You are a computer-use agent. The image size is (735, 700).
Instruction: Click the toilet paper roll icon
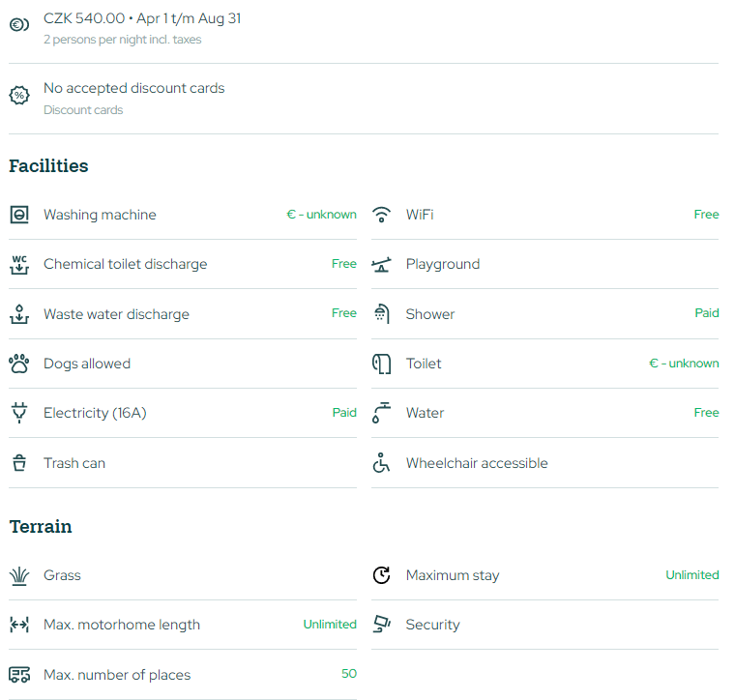(x=382, y=365)
